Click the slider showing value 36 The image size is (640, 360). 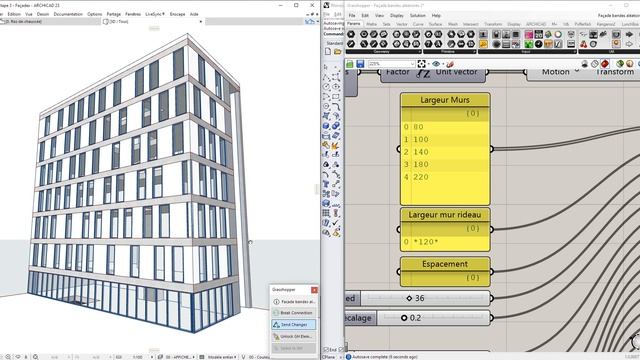425,298
